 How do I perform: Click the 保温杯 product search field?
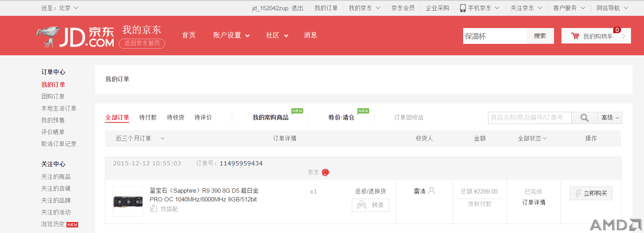[495, 36]
